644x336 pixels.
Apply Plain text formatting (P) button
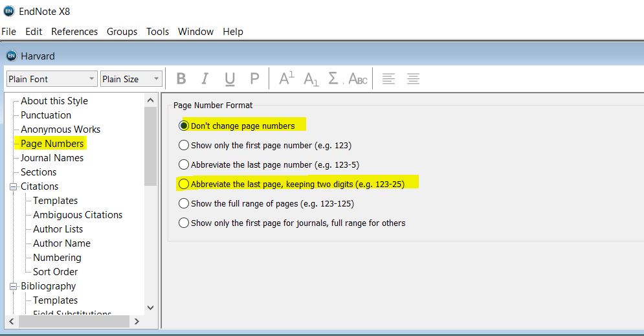point(254,78)
